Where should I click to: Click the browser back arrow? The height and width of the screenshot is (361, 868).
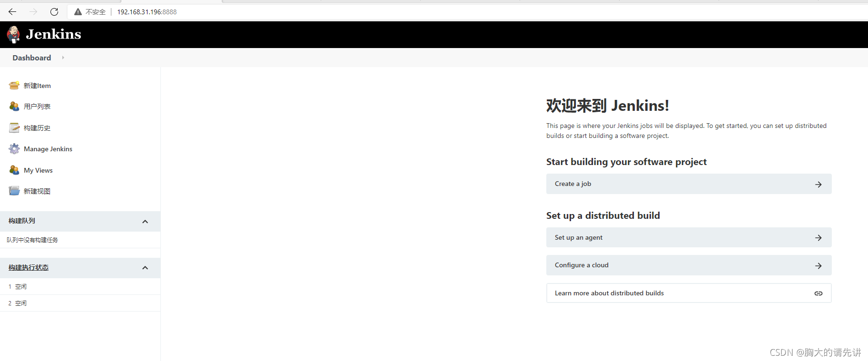pyautogui.click(x=12, y=12)
